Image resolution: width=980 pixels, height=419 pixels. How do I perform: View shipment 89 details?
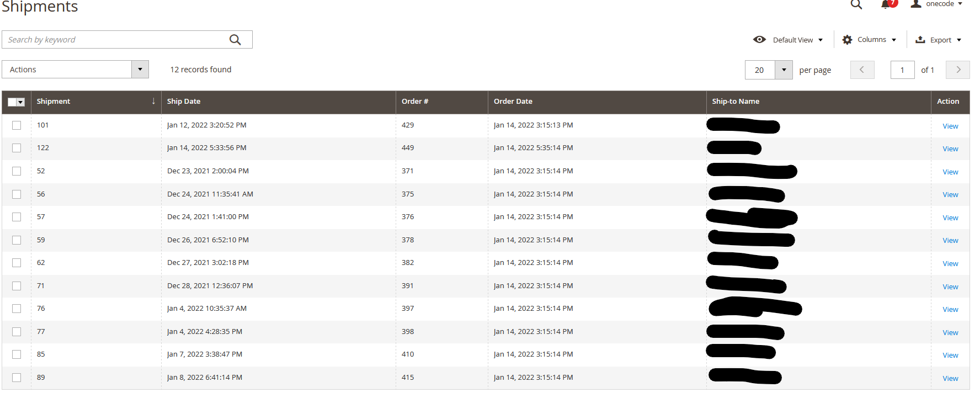950,379
